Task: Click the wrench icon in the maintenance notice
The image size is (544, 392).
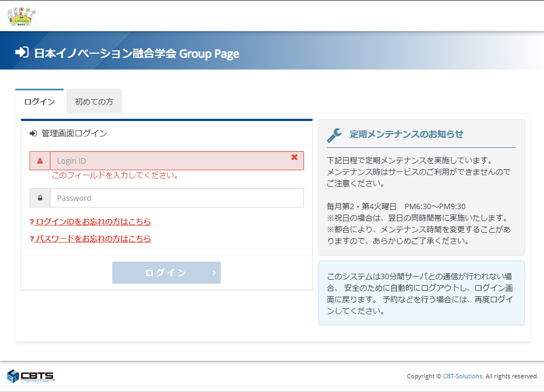Action: (334, 135)
